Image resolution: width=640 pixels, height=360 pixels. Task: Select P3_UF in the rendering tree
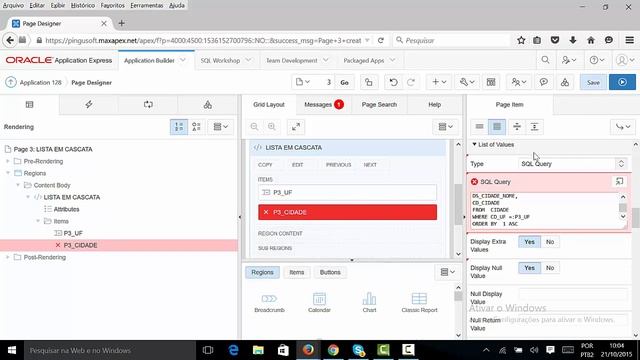(73, 233)
